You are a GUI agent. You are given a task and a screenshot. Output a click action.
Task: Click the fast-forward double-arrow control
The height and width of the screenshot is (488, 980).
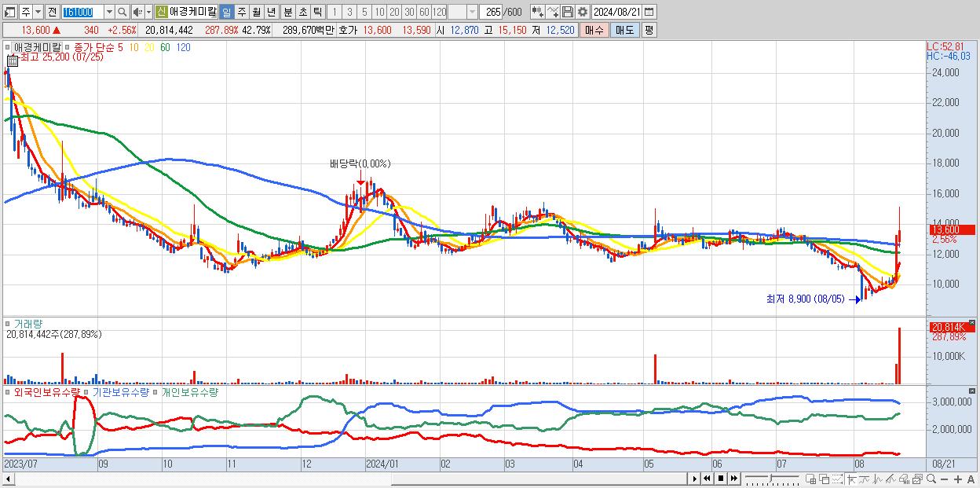click(x=733, y=479)
